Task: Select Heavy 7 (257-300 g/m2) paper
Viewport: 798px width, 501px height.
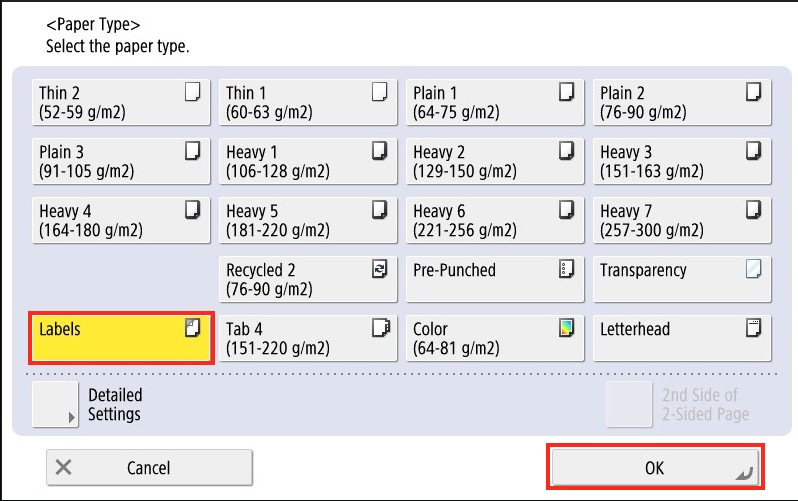Action: point(682,220)
